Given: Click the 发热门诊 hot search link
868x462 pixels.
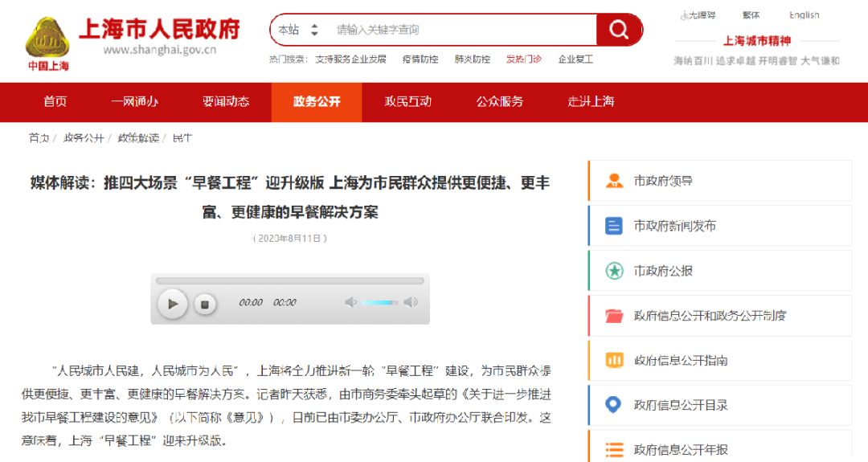Looking at the screenshot, I should [523, 59].
